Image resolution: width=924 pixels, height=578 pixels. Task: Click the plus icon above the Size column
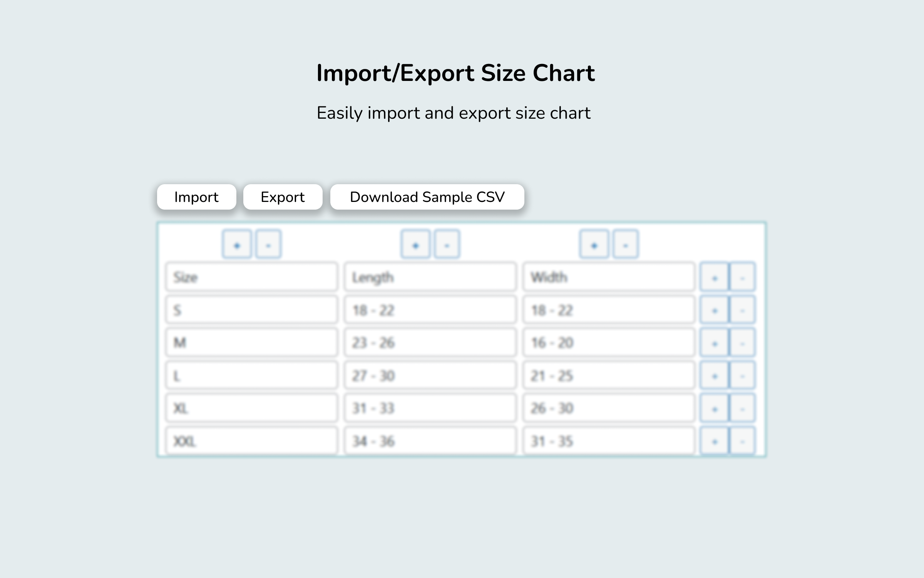(237, 244)
